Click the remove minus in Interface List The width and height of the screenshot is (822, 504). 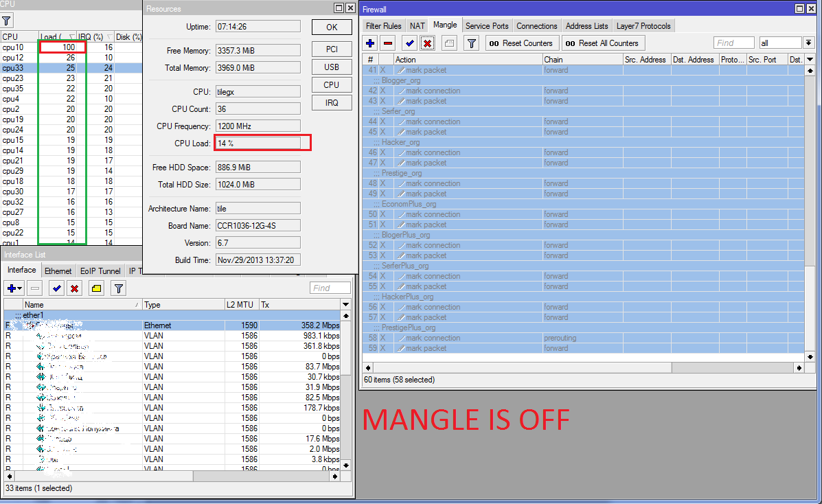point(34,288)
